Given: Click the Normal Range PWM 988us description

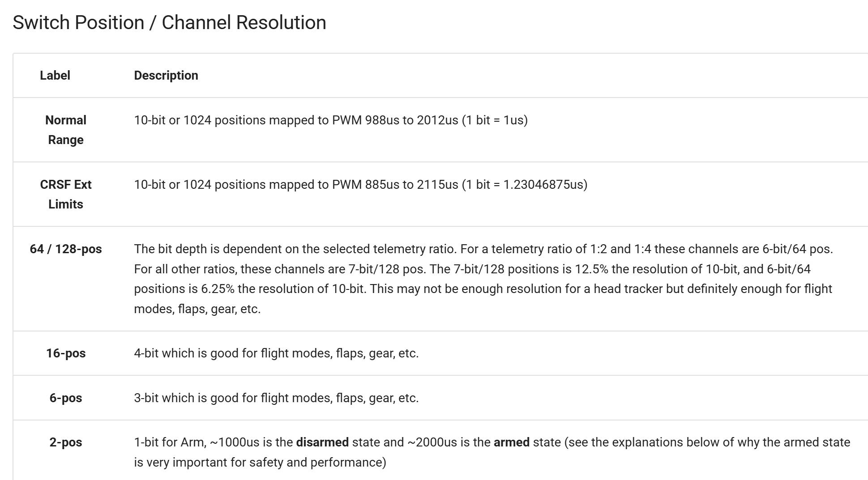Looking at the screenshot, I should coord(331,120).
